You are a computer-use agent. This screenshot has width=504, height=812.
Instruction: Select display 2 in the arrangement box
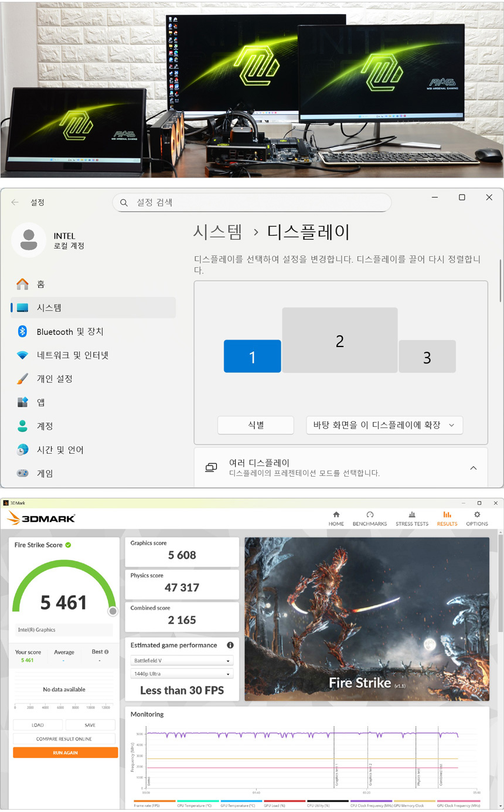pos(339,340)
